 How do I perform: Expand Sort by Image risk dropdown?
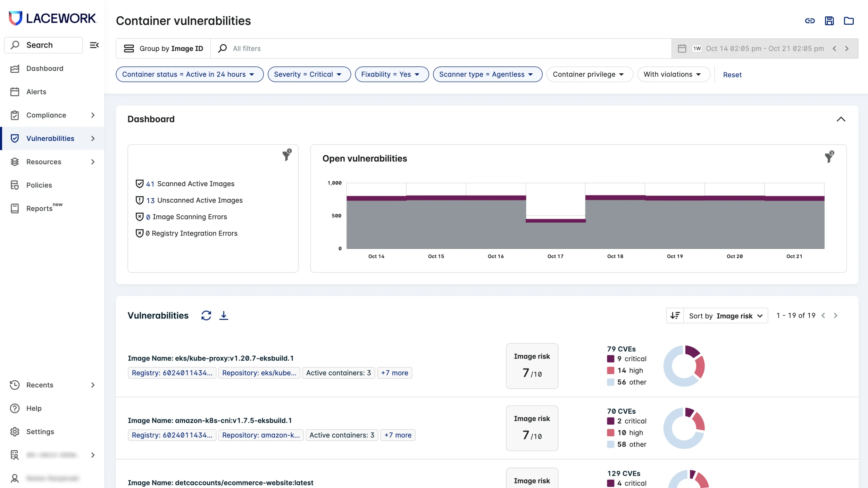click(x=726, y=316)
